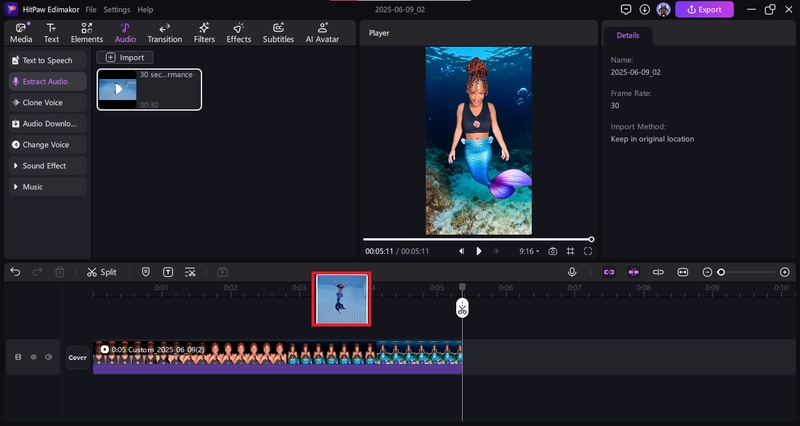Screen dimensions: 800x426
Task: Lock the video track
Action: click(x=18, y=357)
